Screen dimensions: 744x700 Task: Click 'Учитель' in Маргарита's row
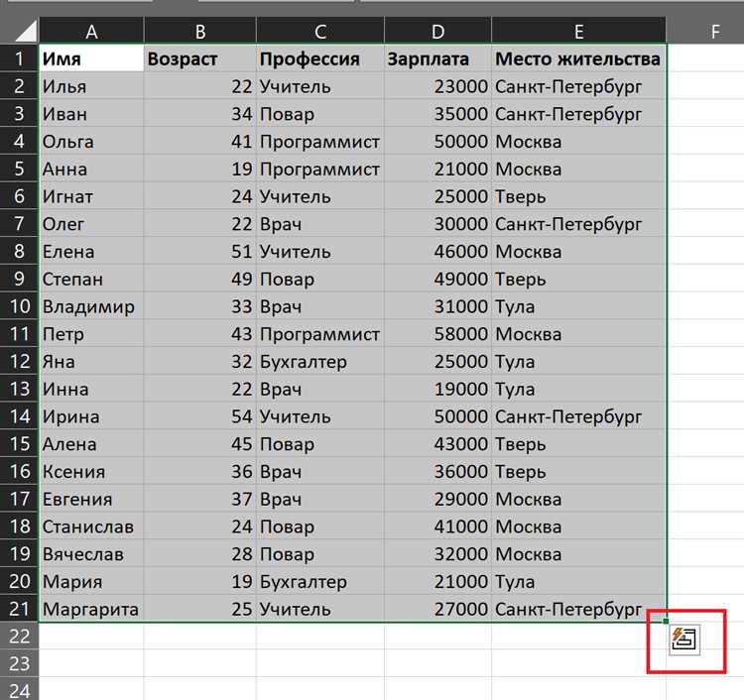(x=320, y=609)
